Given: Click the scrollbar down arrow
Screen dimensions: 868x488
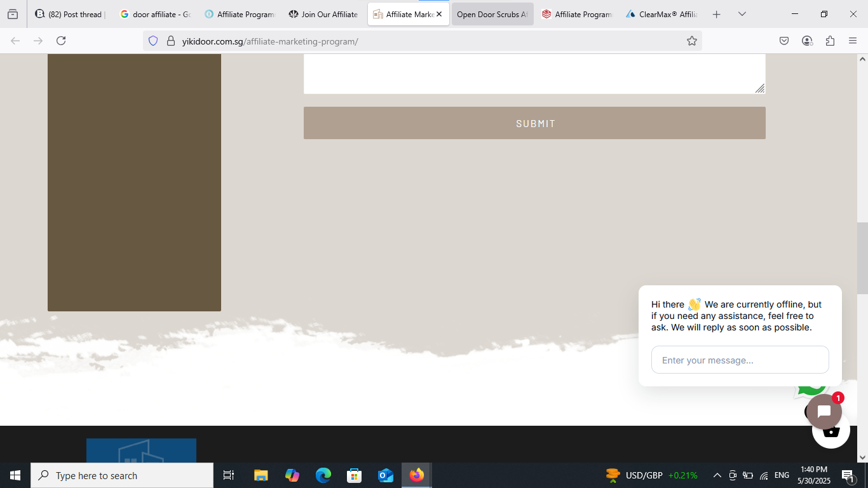Looking at the screenshot, I should [x=862, y=457].
